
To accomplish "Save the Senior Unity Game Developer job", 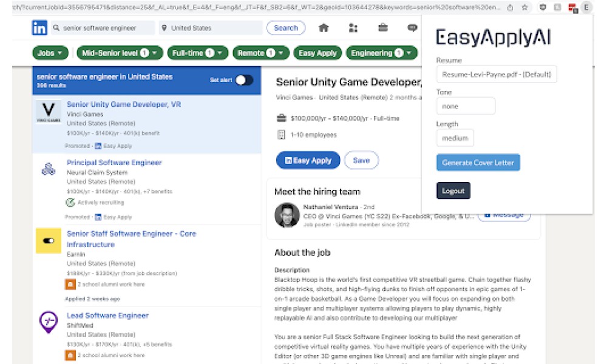I will [361, 160].
